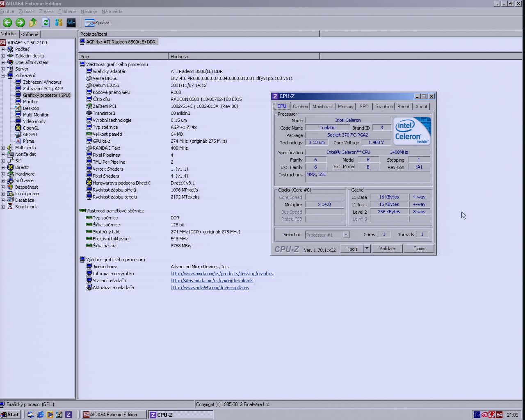Click the Desktop tree item icon
The height and width of the screenshot is (420, 525).
point(18,108)
